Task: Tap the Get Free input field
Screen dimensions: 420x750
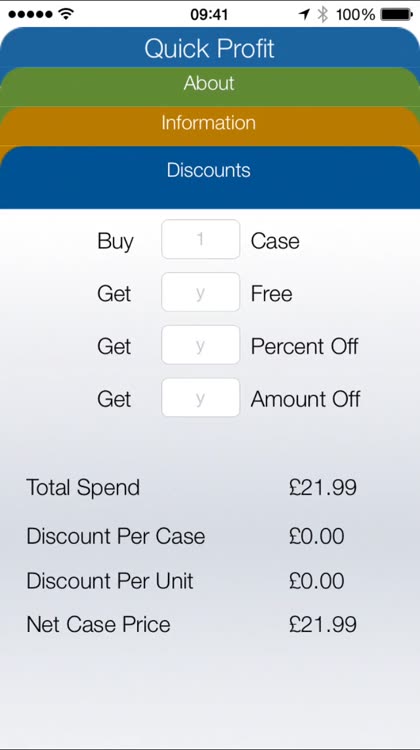Action: pos(200,292)
